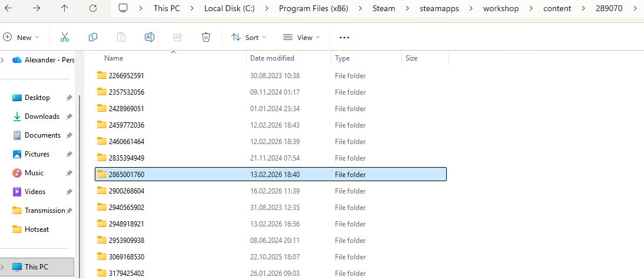Click steamapps in the address breadcrumb
Screen dimensions: 644x280
[x=449, y=8]
